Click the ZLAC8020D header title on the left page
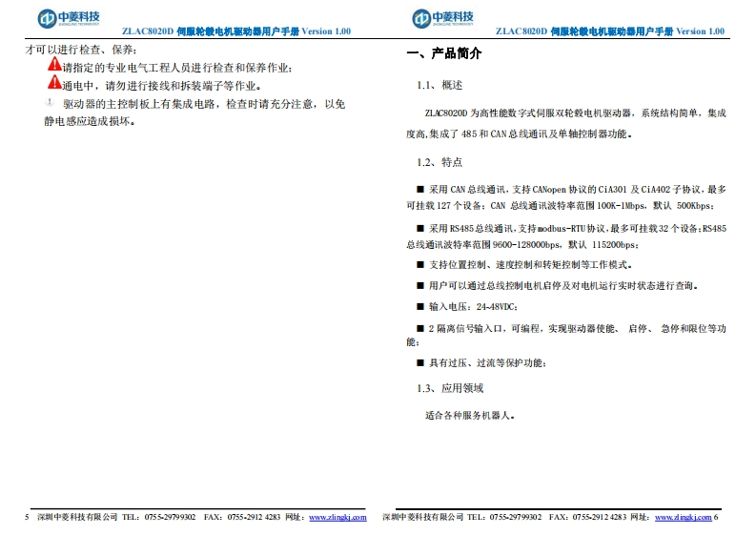Viewport: 756px width, 535px height. [x=236, y=31]
